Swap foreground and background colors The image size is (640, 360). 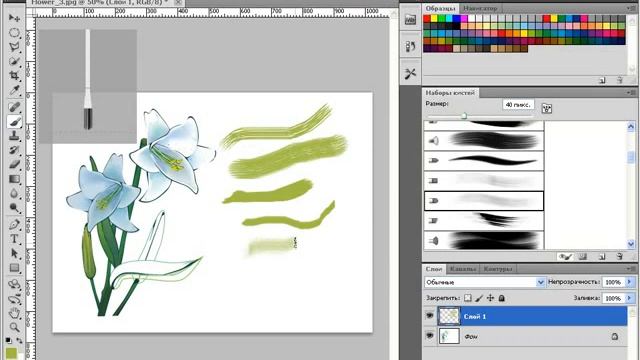(x=19, y=340)
